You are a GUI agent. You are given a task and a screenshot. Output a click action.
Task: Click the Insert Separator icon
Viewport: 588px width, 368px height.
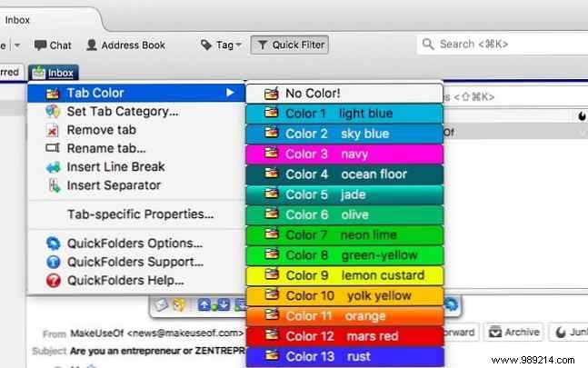[54, 185]
